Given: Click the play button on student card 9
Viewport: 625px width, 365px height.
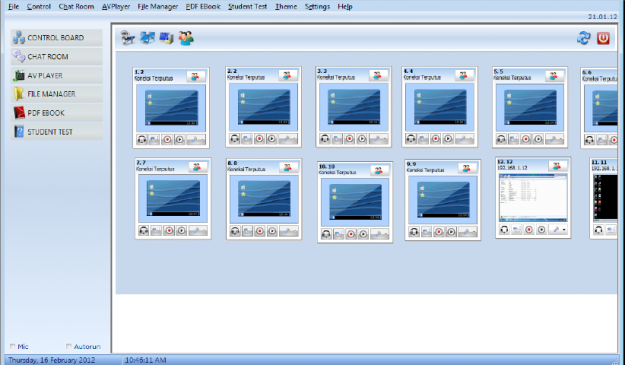Looking at the screenshot, I should (x=451, y=232).
